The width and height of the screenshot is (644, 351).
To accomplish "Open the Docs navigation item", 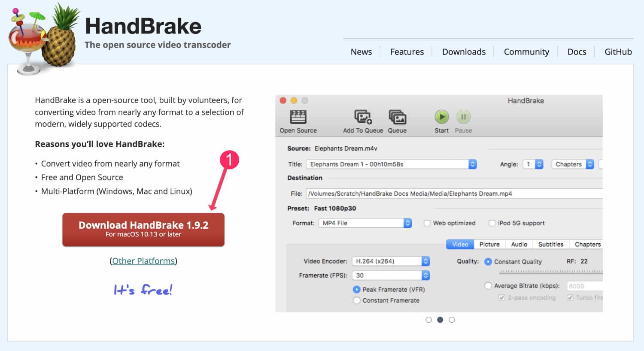I will point(577,52).
